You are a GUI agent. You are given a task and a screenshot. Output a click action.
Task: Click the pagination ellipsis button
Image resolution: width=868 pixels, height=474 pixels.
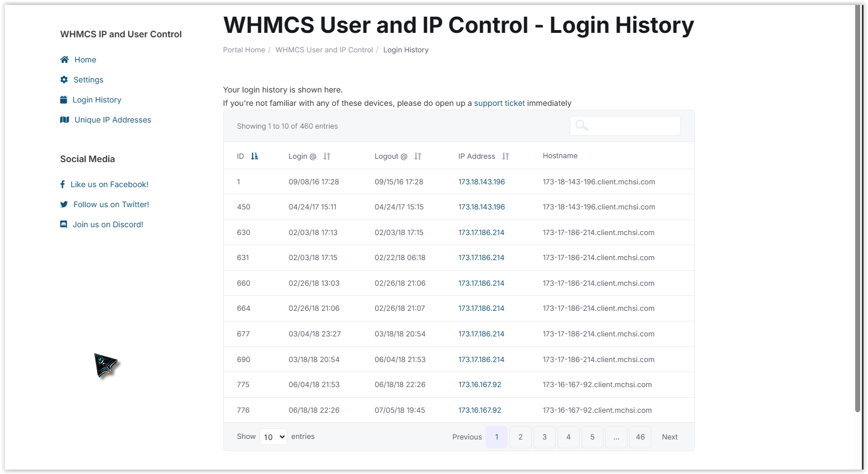tap(616, 437)
